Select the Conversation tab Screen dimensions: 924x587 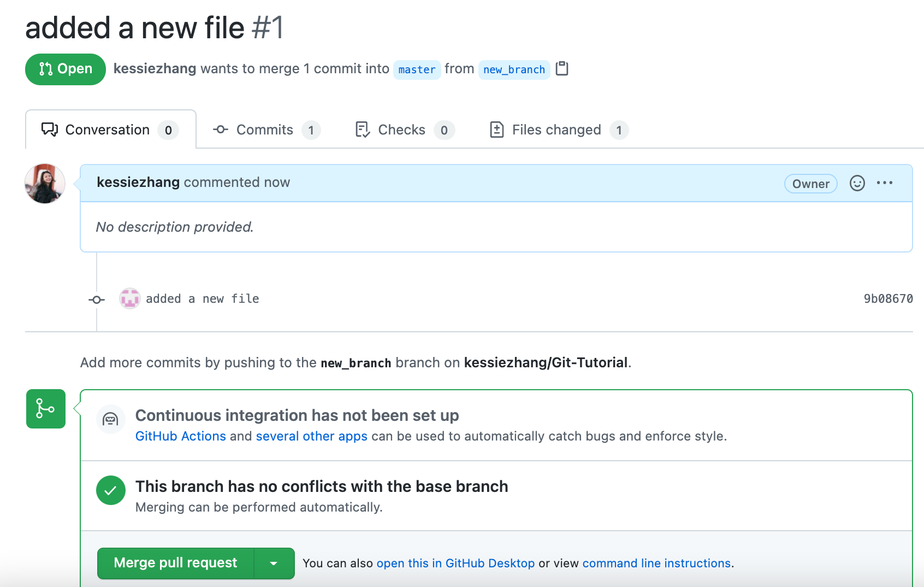[x=108, y=130]
